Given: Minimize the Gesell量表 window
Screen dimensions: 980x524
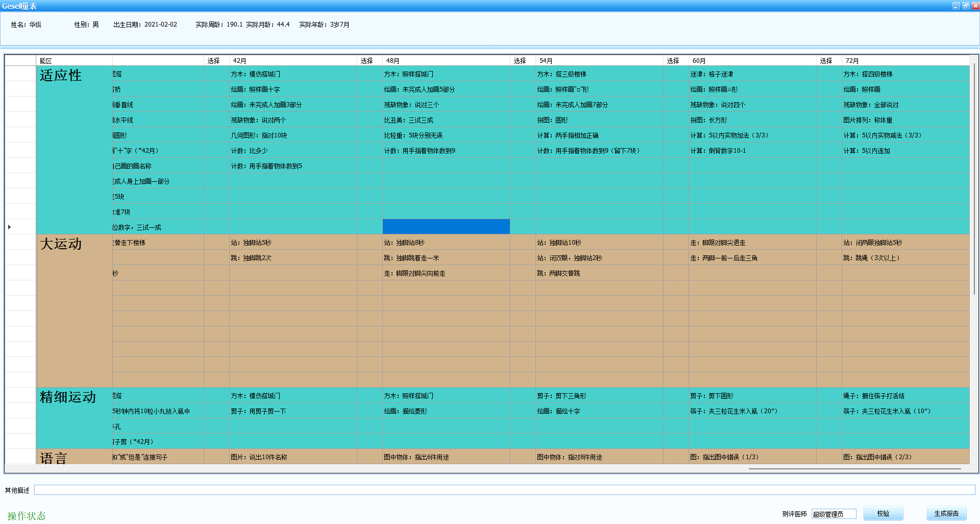Looking at the screenshot, I should pos(956,6).
